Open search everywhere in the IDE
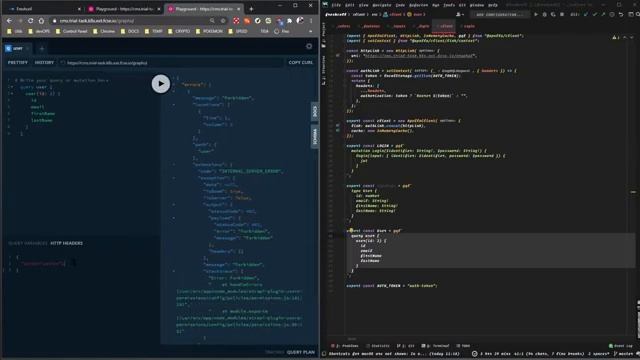The height and width of the screenshot is (360, 640). pyautogui.click(x=638, y=14)
